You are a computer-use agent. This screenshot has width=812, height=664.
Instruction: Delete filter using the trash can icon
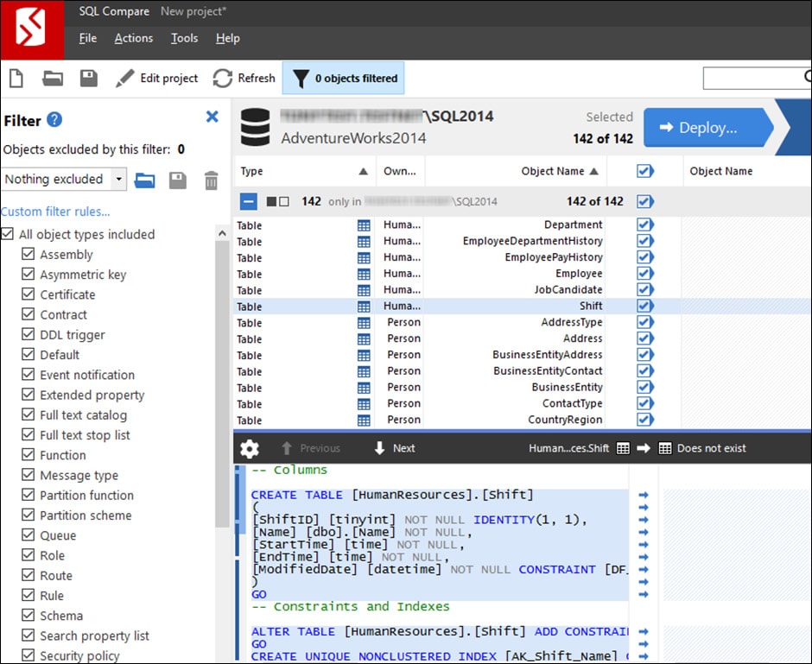[211, 180]
